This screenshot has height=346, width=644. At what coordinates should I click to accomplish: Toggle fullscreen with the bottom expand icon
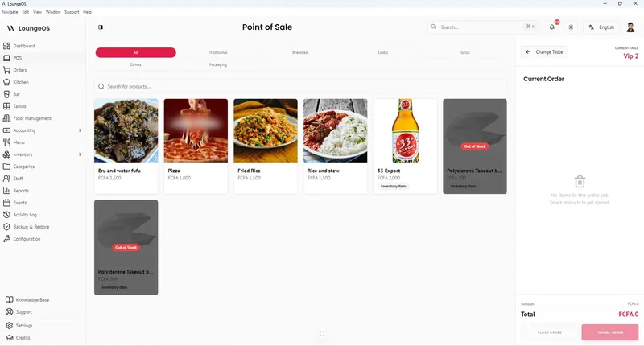pos(322,334)
